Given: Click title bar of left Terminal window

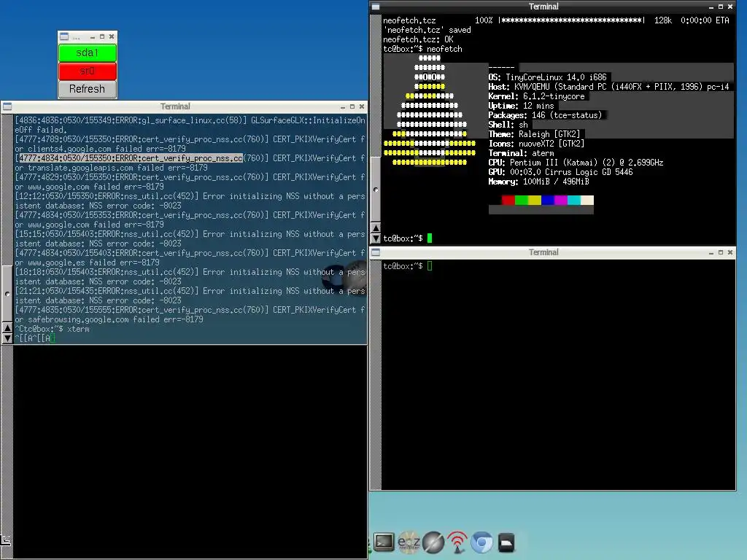Looking at the screenshot, I should pyautogui.click(x=175, y=106).
